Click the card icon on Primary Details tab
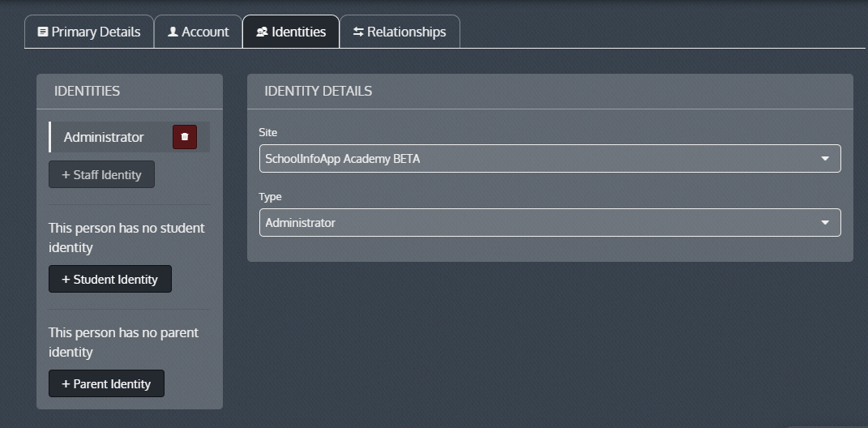 pyautogui.click(x=43, y=32)
